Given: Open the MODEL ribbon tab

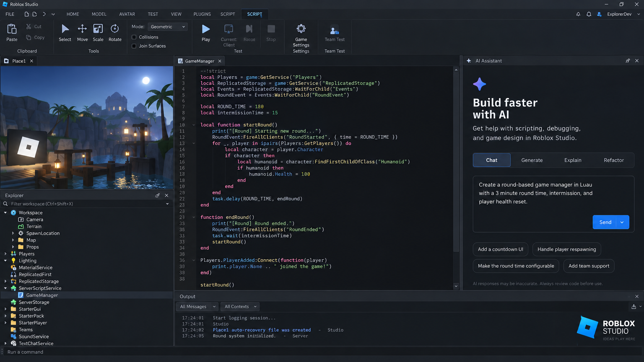Looking at the screenshot, I should tap(99, 14).
